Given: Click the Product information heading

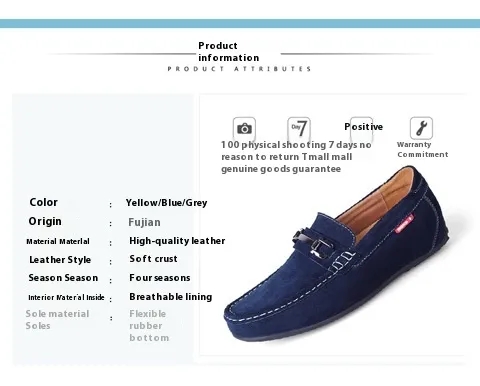Looking at the screenshot, I should (x=229, y=52).
